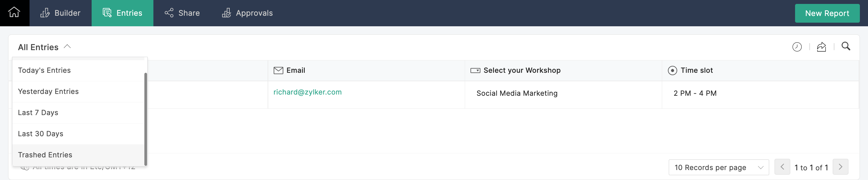Click the export share arrow icon

[x=821, y=47]
